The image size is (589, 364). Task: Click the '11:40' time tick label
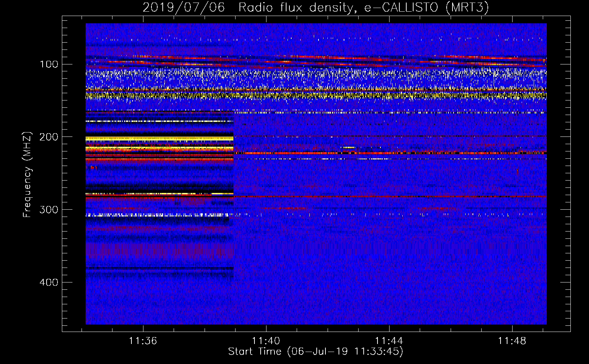coord(266,341)
